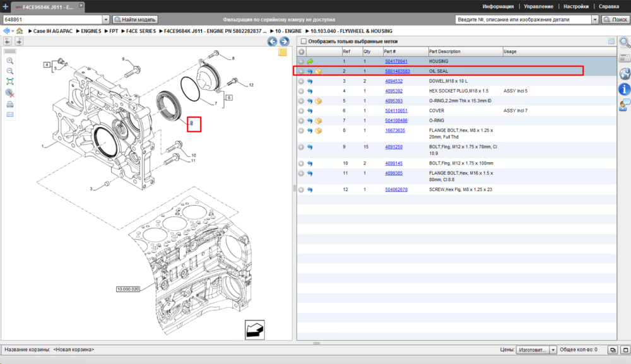The width and height of the screenshot is (631, 364).
Task: Email the diagram using envelope icon
Action: click(x=10, y=115)
